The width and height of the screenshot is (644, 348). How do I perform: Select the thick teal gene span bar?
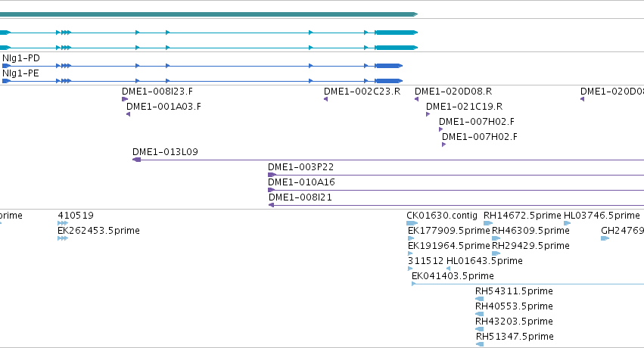209,14
